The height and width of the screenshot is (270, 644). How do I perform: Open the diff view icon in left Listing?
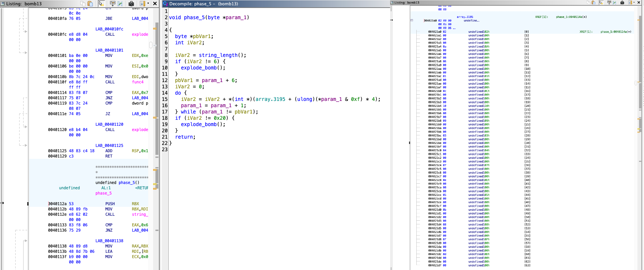tap(120, 4)
